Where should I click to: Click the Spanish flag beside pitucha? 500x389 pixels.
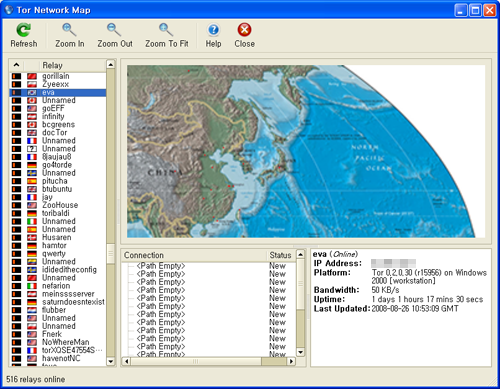click(x=32, y=181)
